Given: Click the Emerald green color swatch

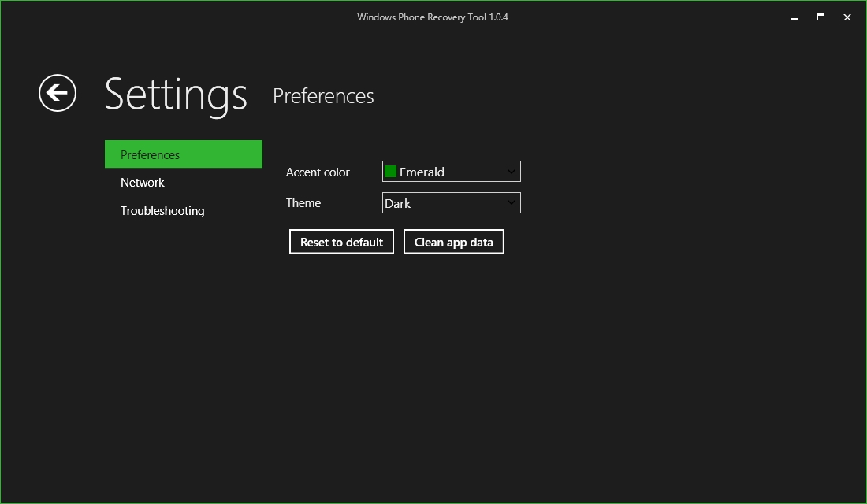Looking at the screenshot, I should pyautogui.click(x=390, y=172).
